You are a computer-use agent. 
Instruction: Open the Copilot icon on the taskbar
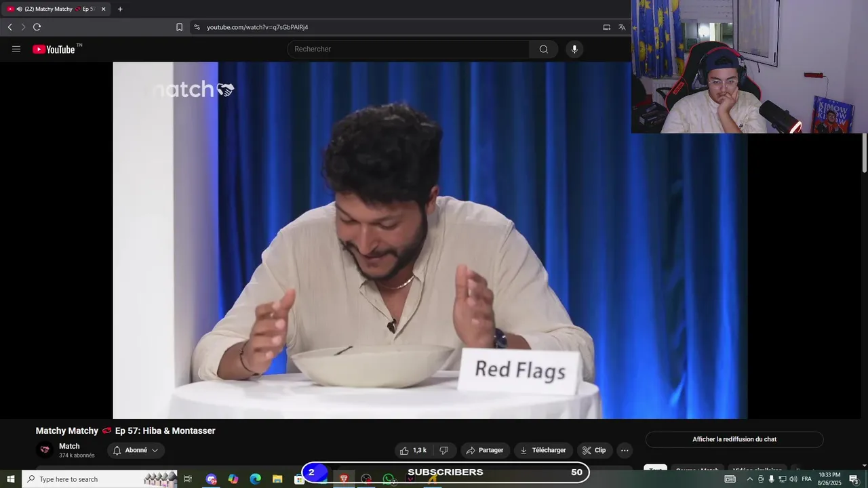(x=233, y=479)
